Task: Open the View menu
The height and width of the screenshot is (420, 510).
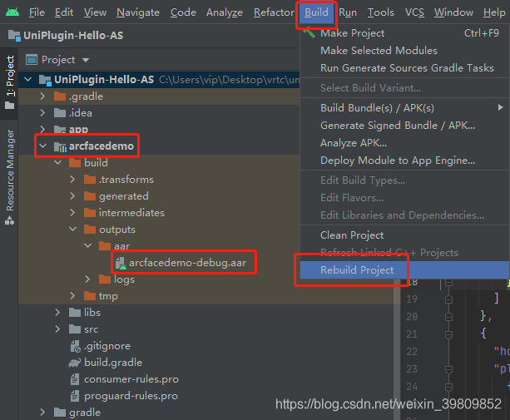Action: point(95,12)
